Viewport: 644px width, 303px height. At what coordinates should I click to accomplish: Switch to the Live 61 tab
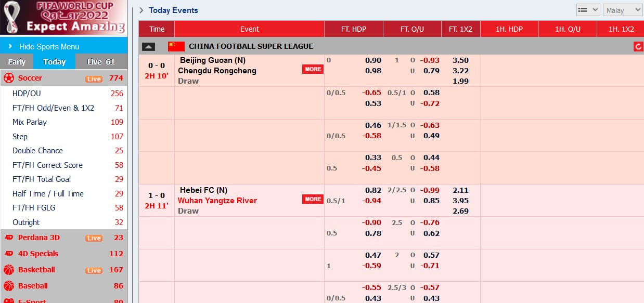[x=101, y=61]
